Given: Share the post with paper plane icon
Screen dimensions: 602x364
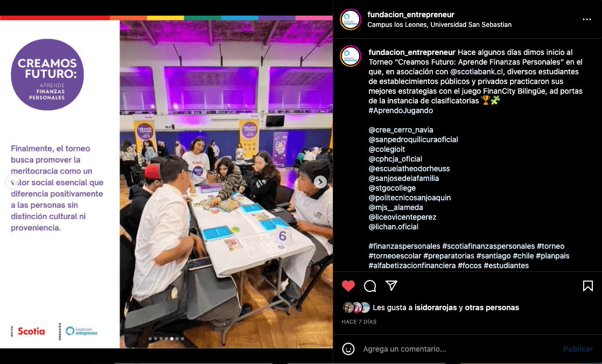Looking at the screenshot, I should (x=391, y=285).
